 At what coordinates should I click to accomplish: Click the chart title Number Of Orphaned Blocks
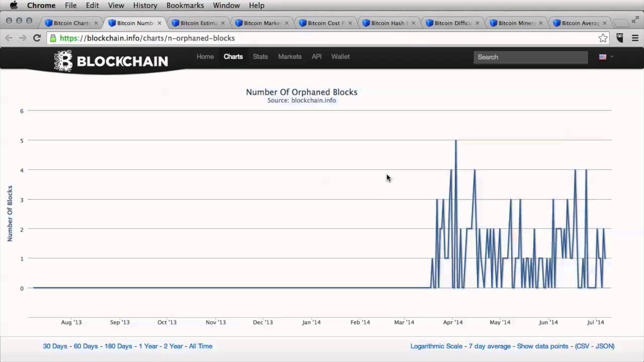click(x=301, y=92)
